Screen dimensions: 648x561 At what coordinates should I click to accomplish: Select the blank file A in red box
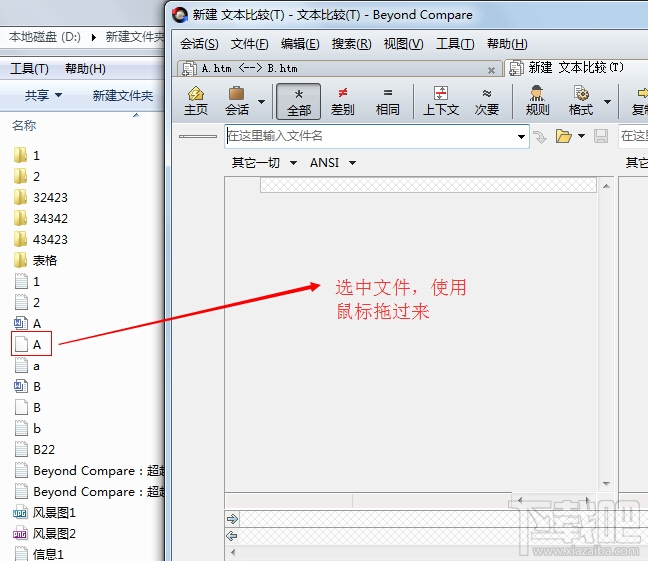point(31,344)
